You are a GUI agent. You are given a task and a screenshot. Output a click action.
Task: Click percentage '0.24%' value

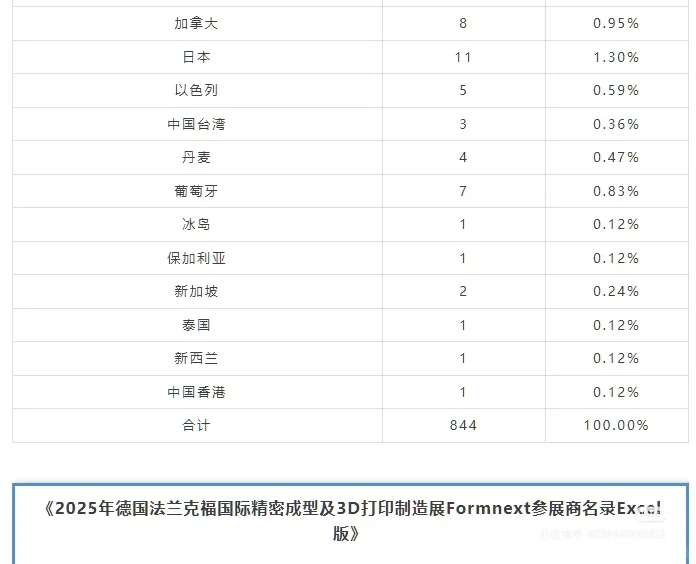[616, 292]
